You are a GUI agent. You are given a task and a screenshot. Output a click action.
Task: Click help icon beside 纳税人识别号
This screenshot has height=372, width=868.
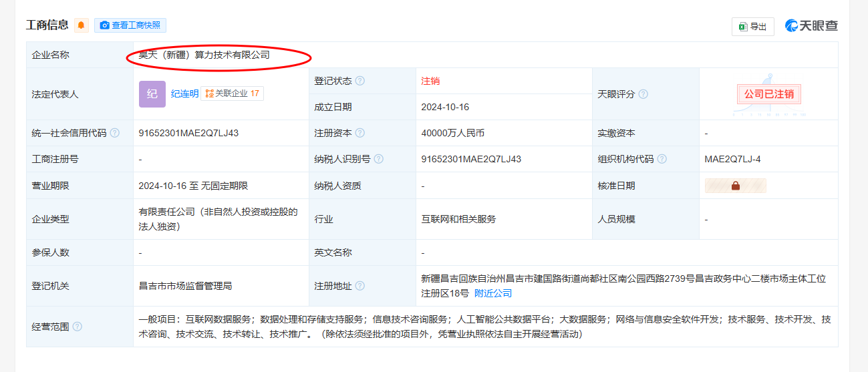(379, 159)
